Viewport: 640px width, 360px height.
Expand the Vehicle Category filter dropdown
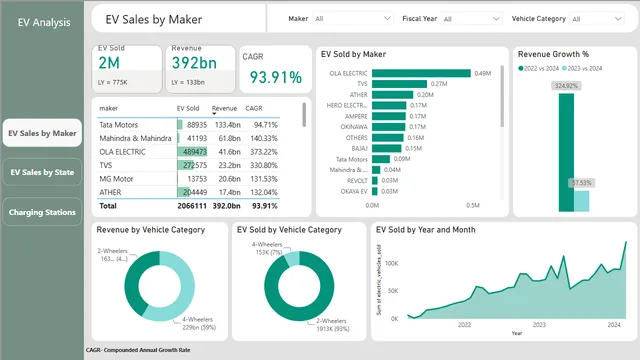pyautogui.click(x=597, y=19)
